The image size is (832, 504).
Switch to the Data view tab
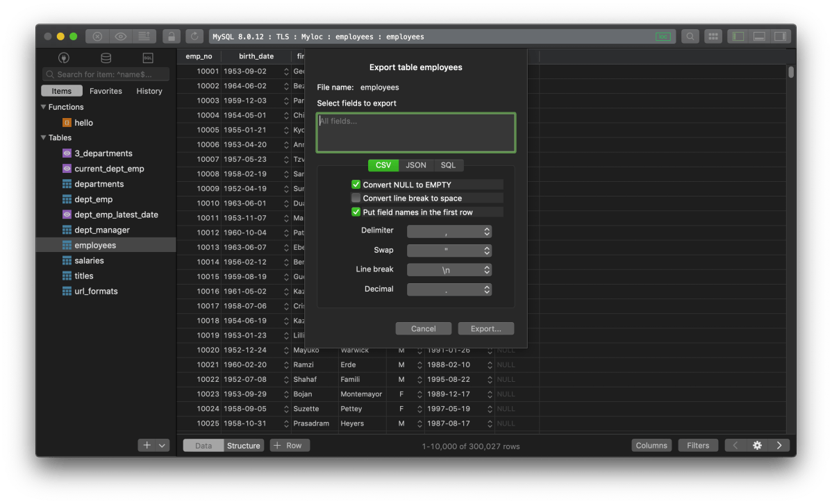pos(203,446)
